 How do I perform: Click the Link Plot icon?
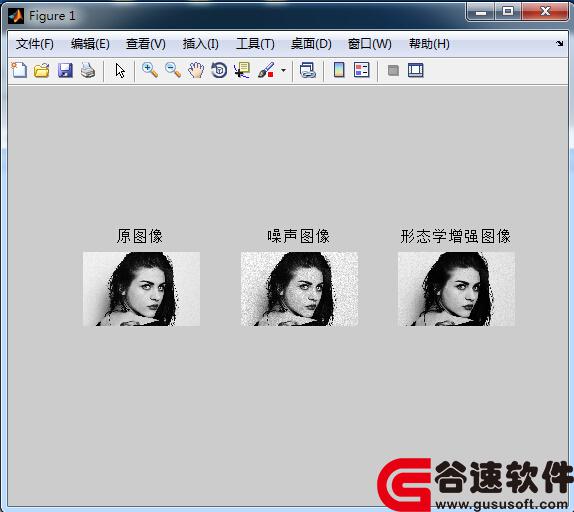click(308, 70)
